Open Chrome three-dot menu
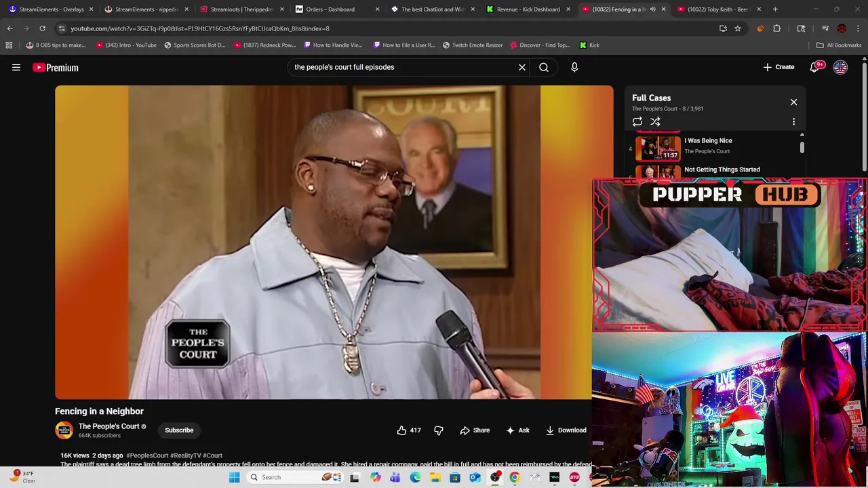Screen dimensions: 868x488 click(859, 28)
